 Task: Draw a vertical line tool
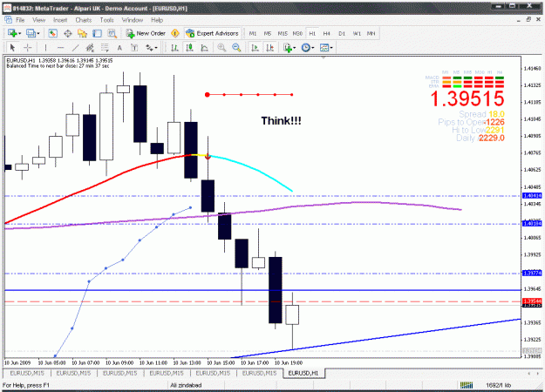pyautogui.click(x=45, y=48)
